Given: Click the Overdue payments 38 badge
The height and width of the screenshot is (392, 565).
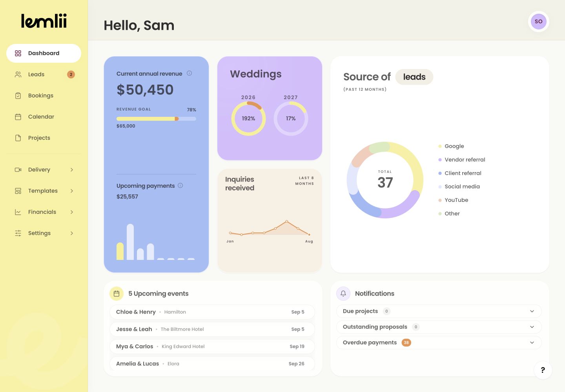Looking at the screenshot, I should [406, 343].
